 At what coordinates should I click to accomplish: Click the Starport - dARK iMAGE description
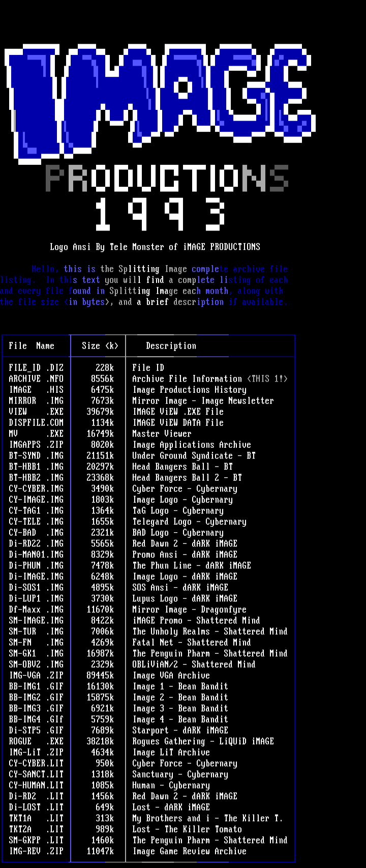click(x=180, y=731)
